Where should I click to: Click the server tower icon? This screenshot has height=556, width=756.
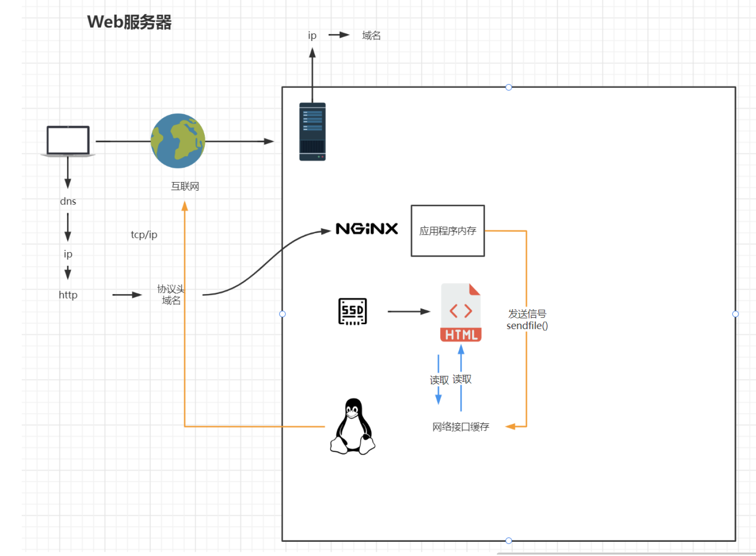(312, 131)
